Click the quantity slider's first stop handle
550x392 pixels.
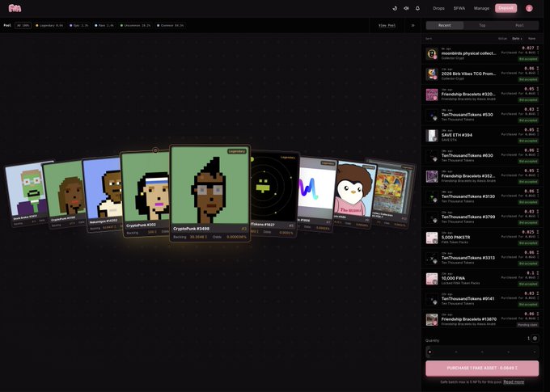[x=430, y=352]
